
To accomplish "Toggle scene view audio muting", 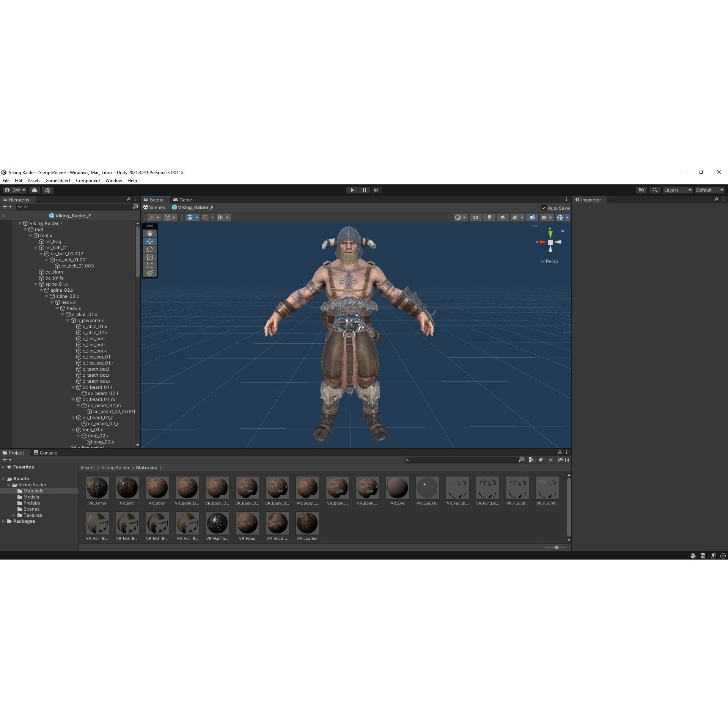I will click(x=503, y=217).
